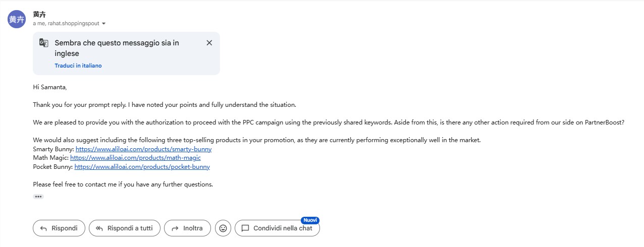Click the Inoltra button
Image resolution: width=644 pixels, height=247 pixels.
[x=188, y=228]
